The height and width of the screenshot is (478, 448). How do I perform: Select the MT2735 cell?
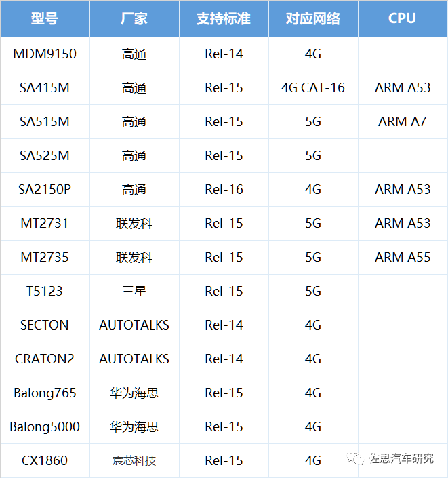tap(45, 257)
